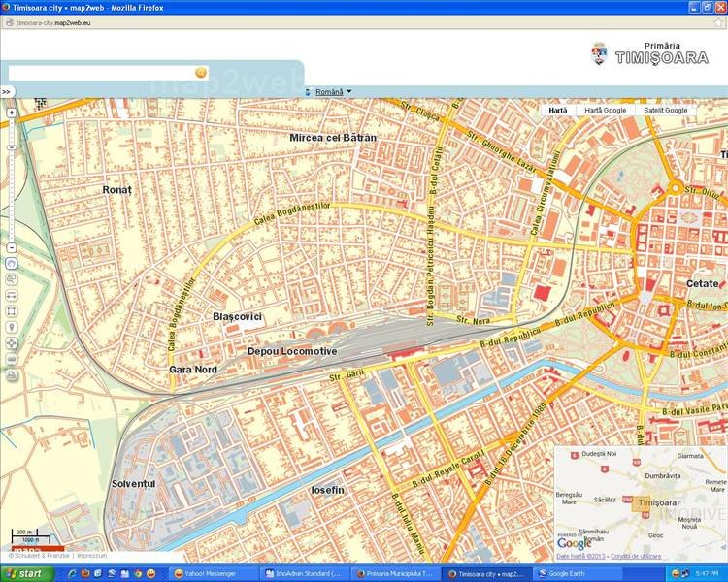728x582 pixels.
Task: Click the full extent square tool
Action: tap(12, 311)
